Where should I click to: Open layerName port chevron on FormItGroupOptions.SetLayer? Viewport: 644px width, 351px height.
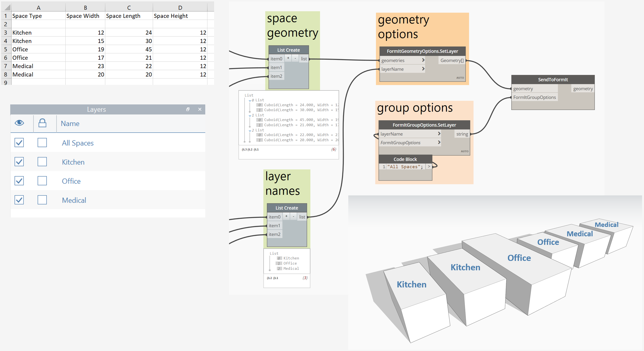pos(439,134)
